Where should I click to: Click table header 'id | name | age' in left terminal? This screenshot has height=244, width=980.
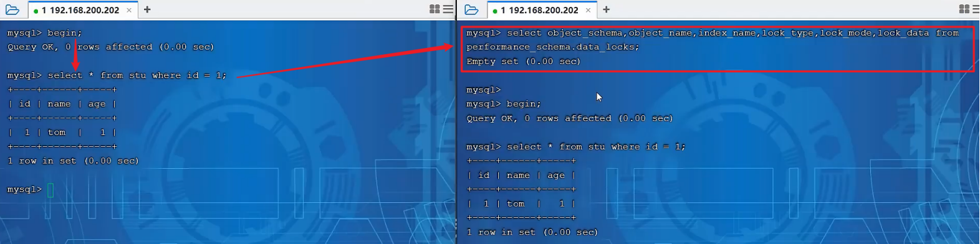(62, 104)
